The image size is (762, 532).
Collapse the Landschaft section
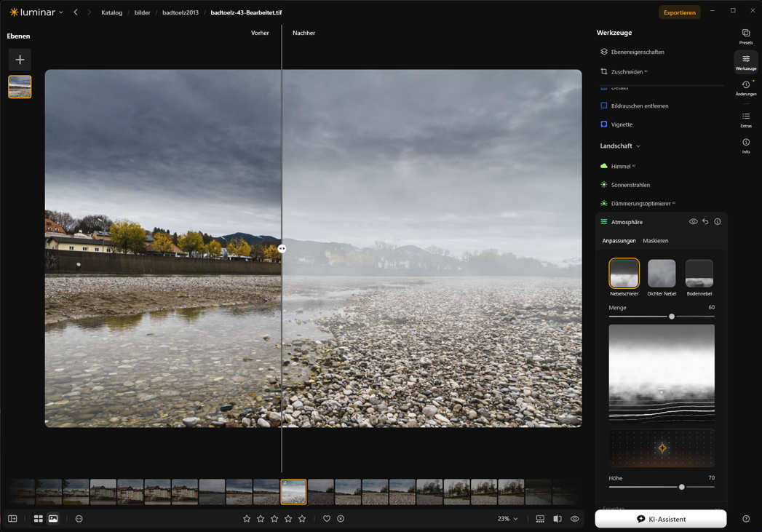(620, 146)
